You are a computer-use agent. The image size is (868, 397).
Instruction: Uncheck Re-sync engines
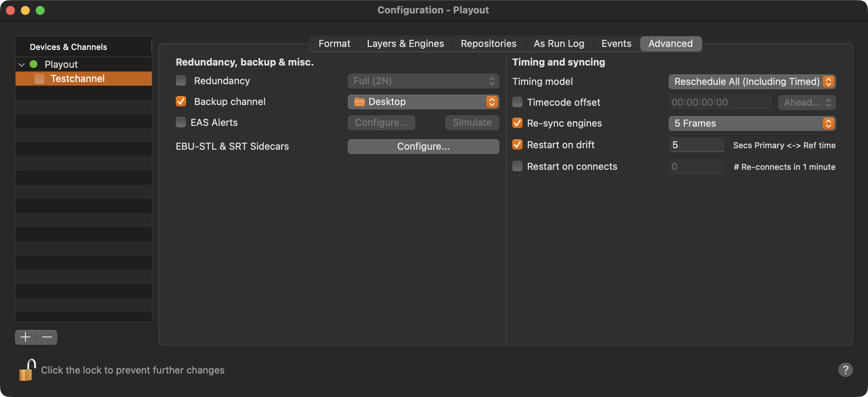pos(517,123)
